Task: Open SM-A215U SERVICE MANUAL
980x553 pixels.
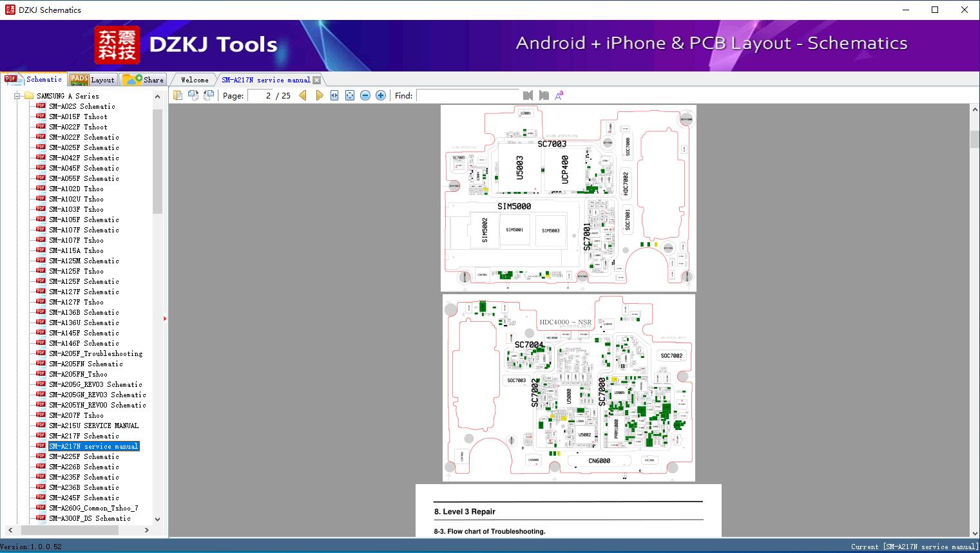Action: [93, 426]
